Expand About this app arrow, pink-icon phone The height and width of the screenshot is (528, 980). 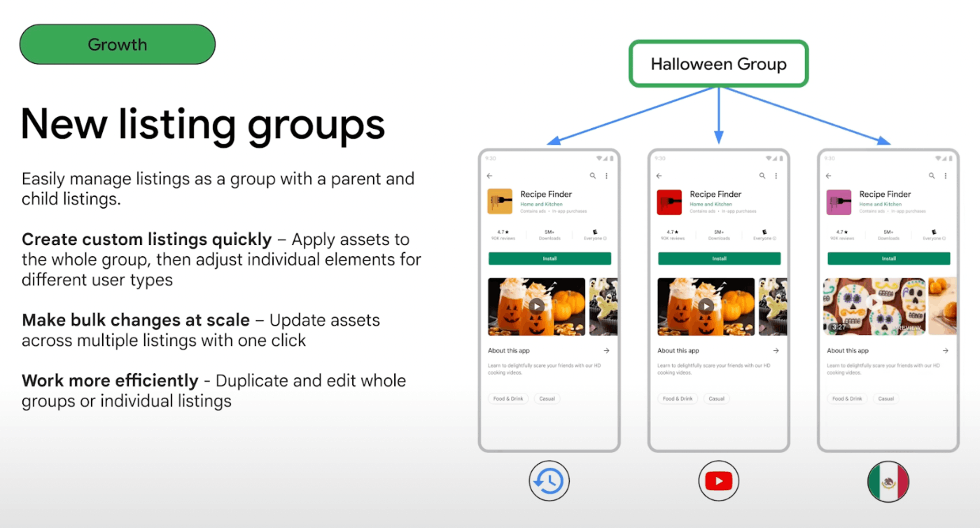[945, 351]
